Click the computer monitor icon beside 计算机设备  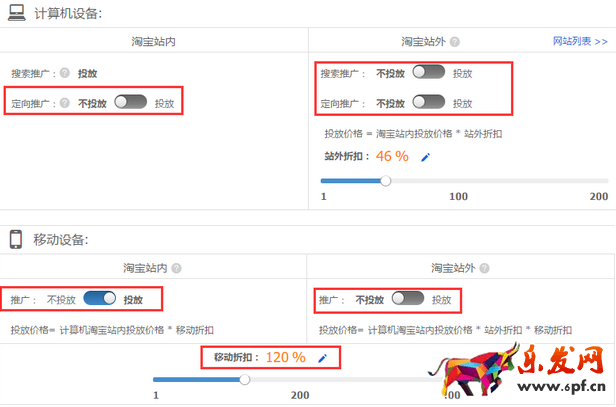click(17, 12)
